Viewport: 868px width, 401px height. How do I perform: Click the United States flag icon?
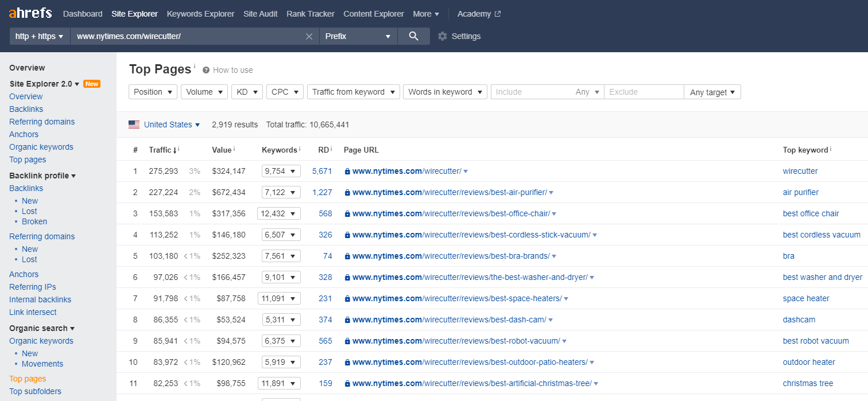[134, 124]
